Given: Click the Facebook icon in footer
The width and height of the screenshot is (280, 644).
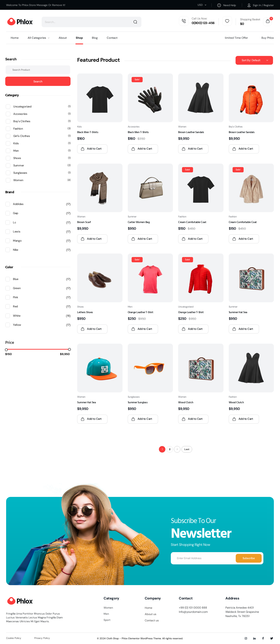Looking at the screenshot, I should click(263, 638).
